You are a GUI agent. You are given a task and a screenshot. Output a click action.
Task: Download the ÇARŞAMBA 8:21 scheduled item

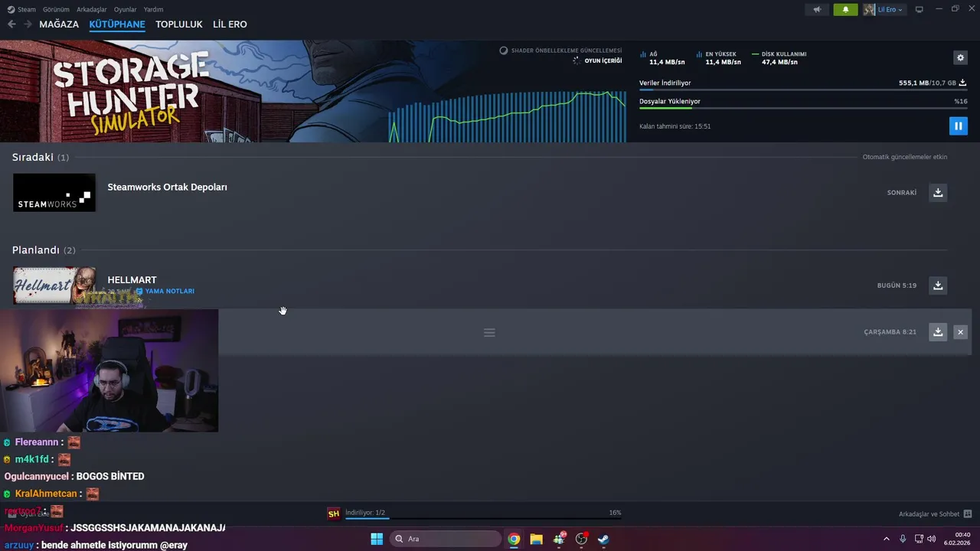[938, 332]
